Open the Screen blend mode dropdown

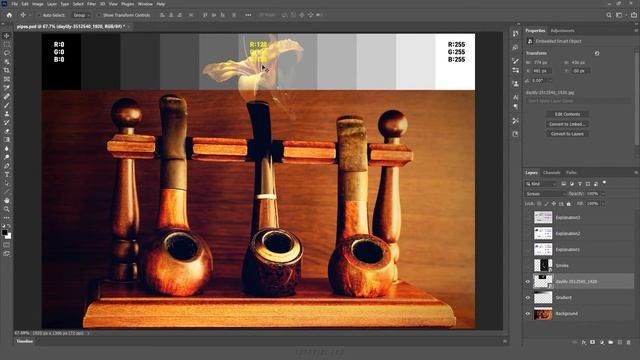pos(545,194)
